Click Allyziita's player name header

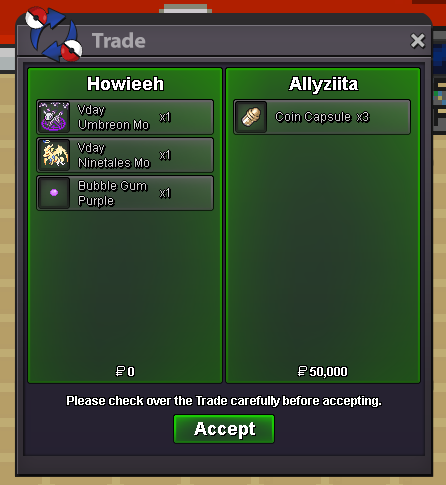coord(323,84)
